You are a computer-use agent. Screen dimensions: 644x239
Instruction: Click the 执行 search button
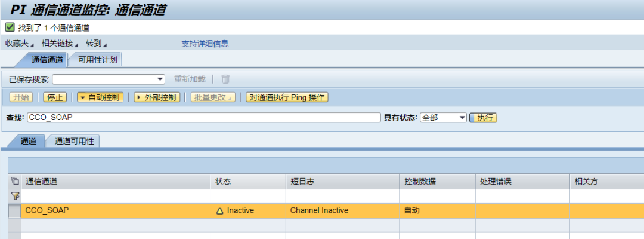pos(484,118)
